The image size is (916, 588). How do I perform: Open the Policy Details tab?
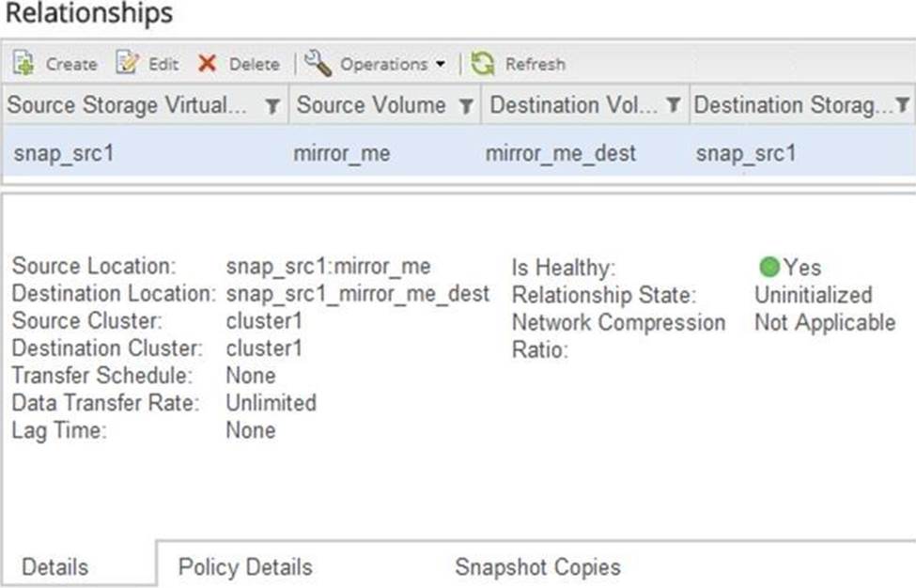245,567
